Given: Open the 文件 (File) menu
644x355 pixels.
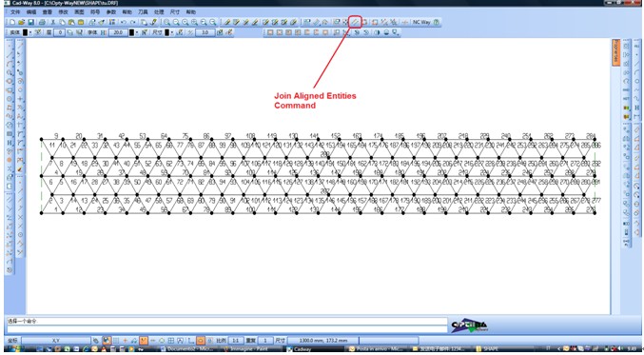Looking at the screenshot, I should pyautogui.click(x=15, y=12).
